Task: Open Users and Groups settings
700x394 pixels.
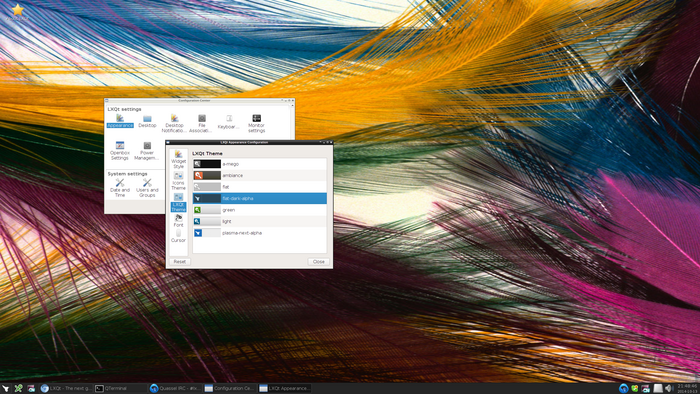Action: tap(147, 188)
